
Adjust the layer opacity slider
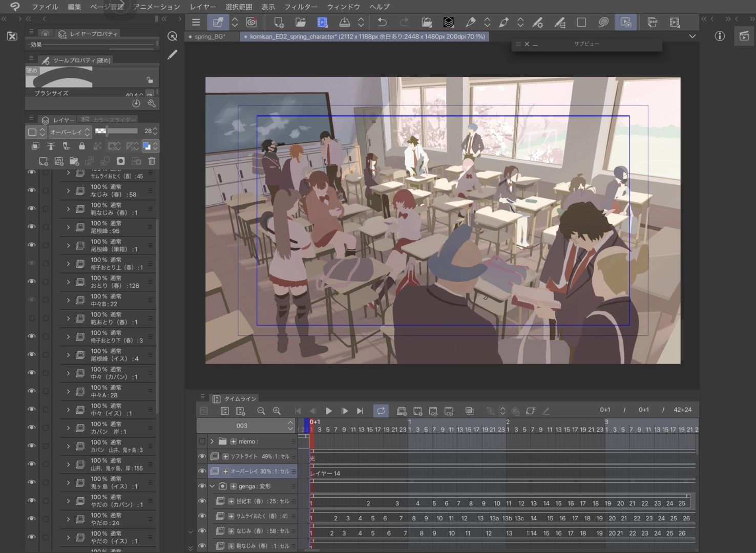coord(116,131)
